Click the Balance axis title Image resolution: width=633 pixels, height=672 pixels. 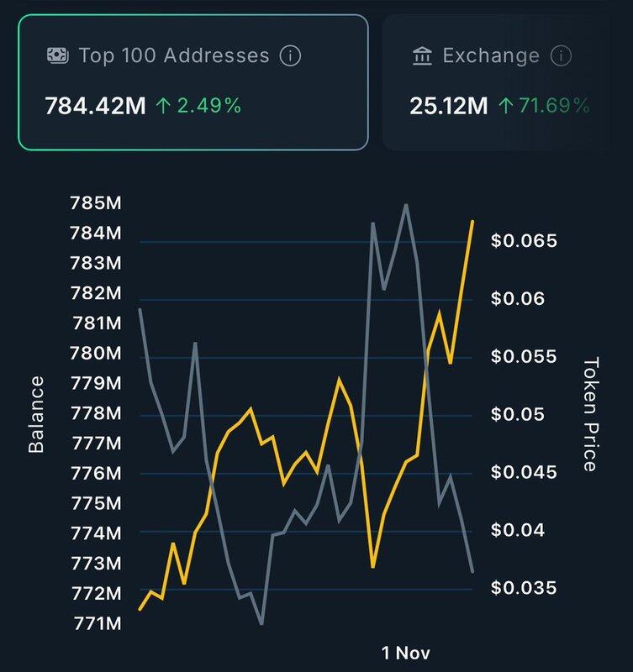(36, 414)
